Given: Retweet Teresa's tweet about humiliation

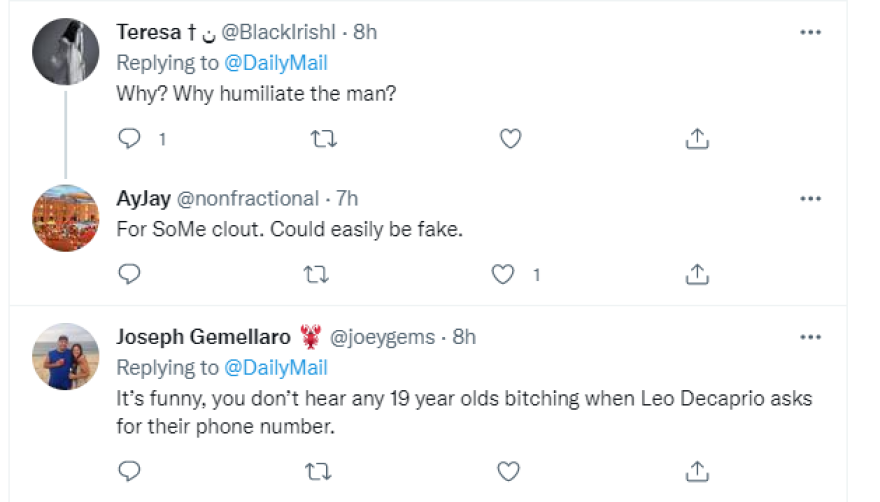Looking at the screenshot, I should click(322, 140).
